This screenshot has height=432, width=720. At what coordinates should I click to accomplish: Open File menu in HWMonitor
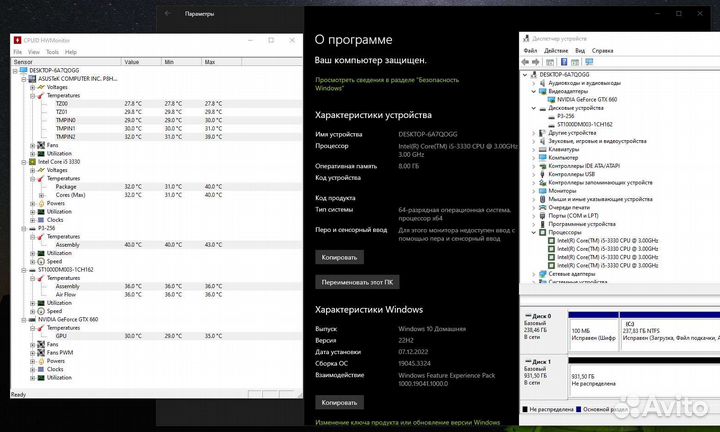coord(17,52)
